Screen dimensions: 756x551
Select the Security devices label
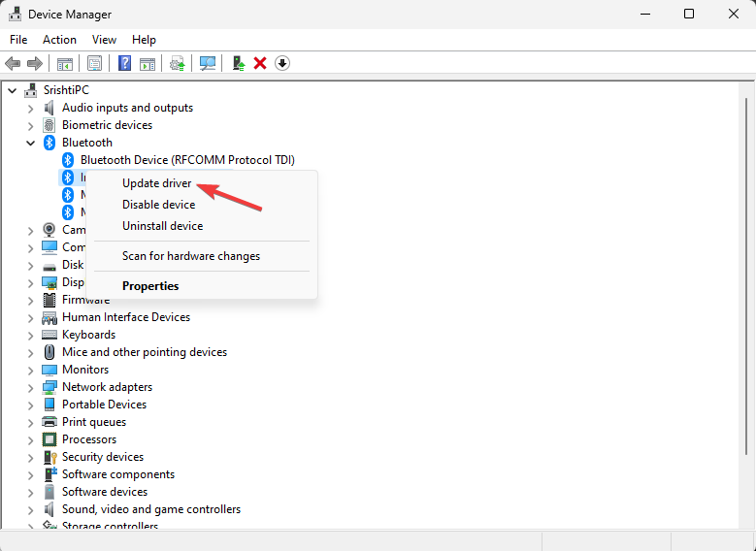103,457
